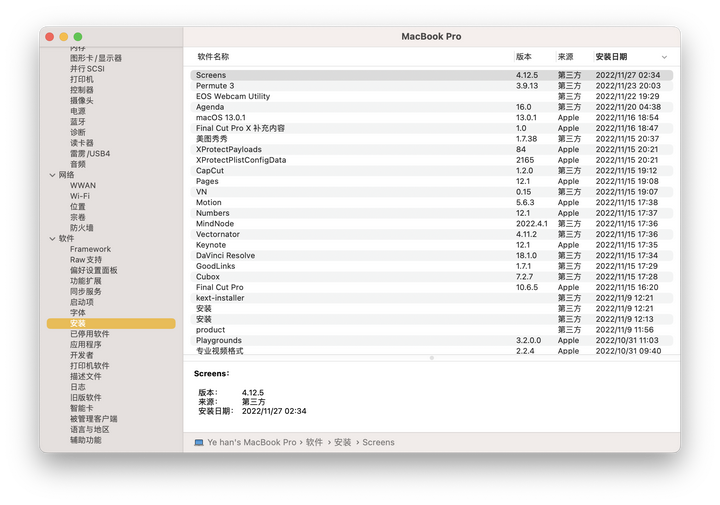Select 打印机软件 in sidebar
This screenshot has width=720, height=505.
click(90, 366)
